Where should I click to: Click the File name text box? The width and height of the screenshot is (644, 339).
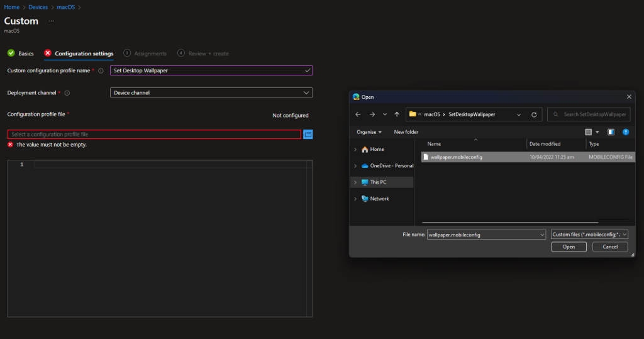coord(482,235)
